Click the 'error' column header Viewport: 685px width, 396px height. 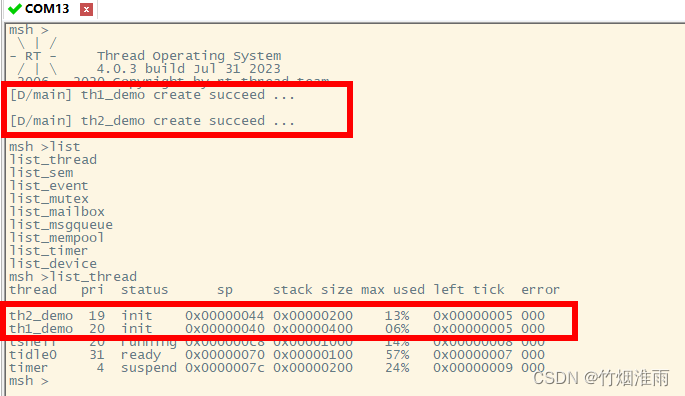click(540, 290)
